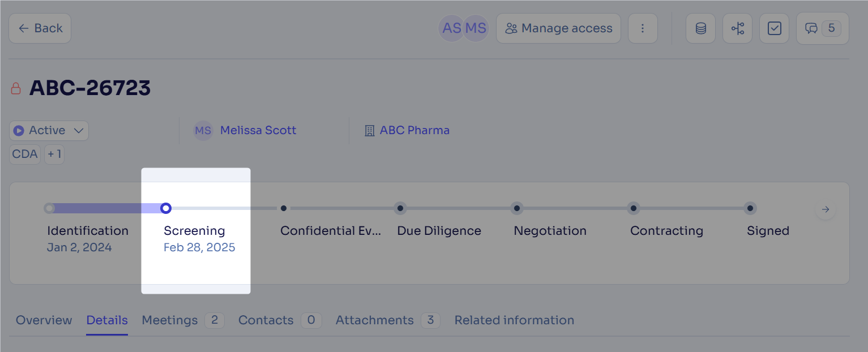The height and width of the screenshot is (352, 868).
Task: Expand the +1 additional tags badge
Action: (54, 154)
